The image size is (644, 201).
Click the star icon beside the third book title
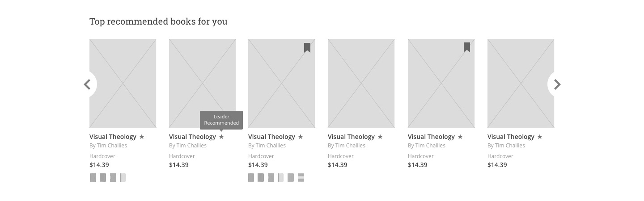click(301, 137)
